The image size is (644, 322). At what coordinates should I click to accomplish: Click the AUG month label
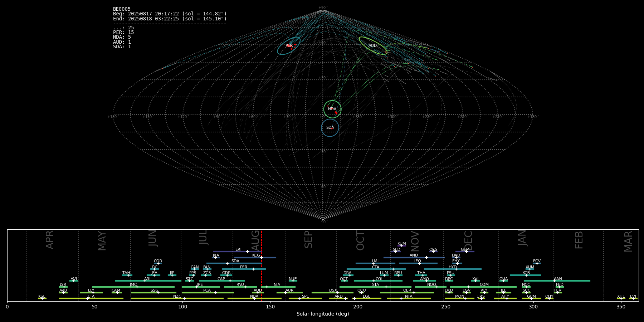point(256,240)
